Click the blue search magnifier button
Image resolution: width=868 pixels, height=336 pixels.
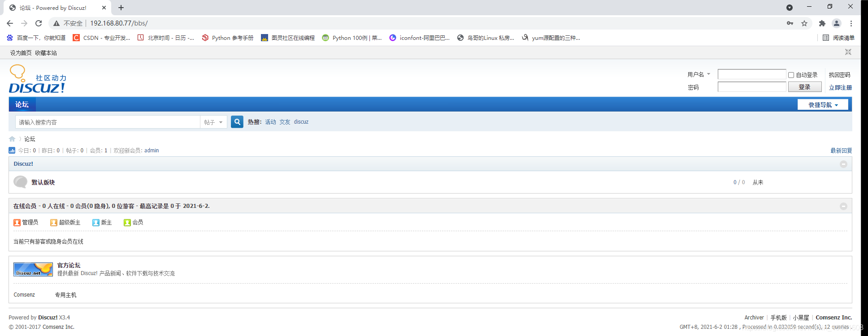[237, 122]
